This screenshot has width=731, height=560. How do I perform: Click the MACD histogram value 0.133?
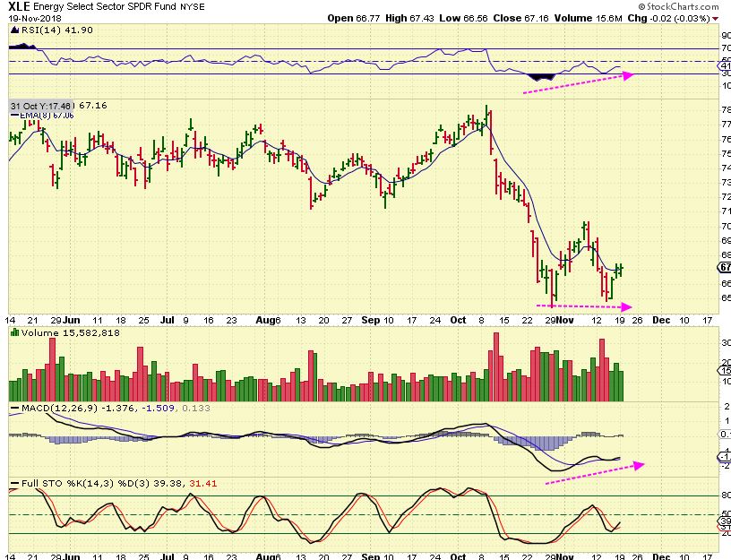(x=196, y=408)
